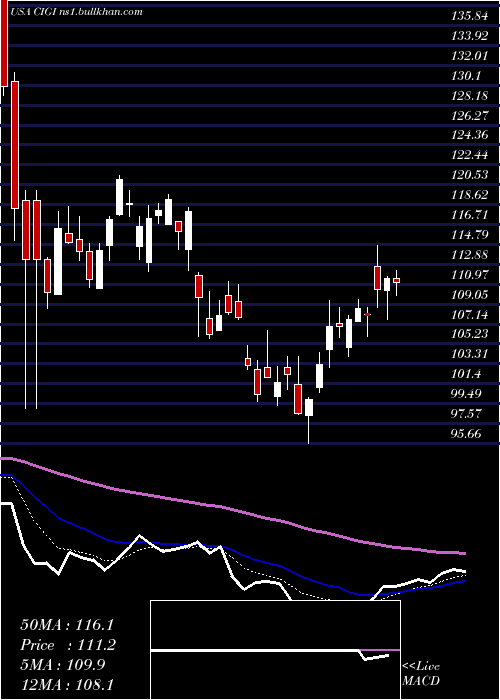Screen dimensions: 500x700
Task: Click the 135.84 price axis label
Action: [x=469, y=17]
